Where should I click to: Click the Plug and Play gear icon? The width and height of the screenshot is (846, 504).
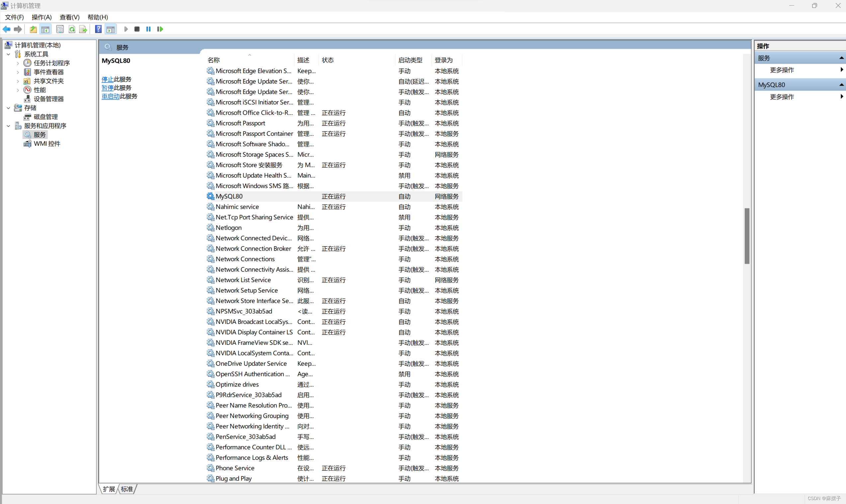tap(210, 478)
